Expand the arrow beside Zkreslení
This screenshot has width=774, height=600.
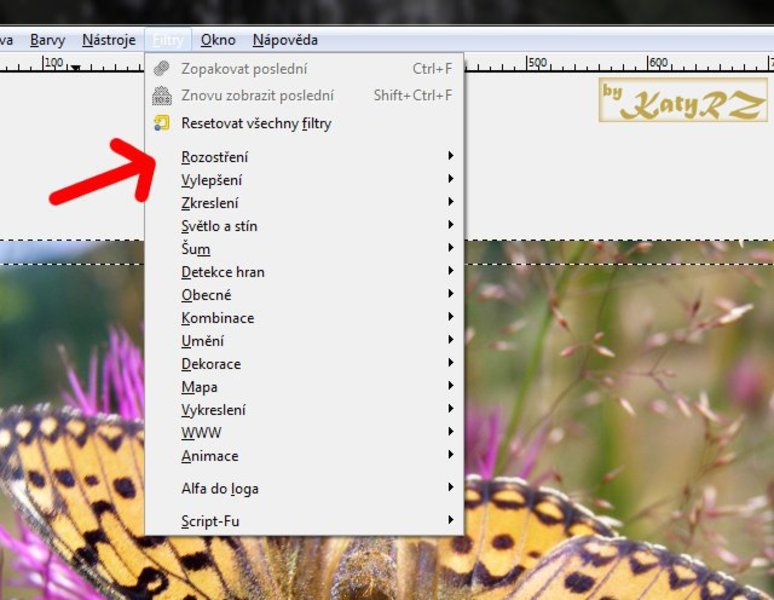[x=450, y=202]
